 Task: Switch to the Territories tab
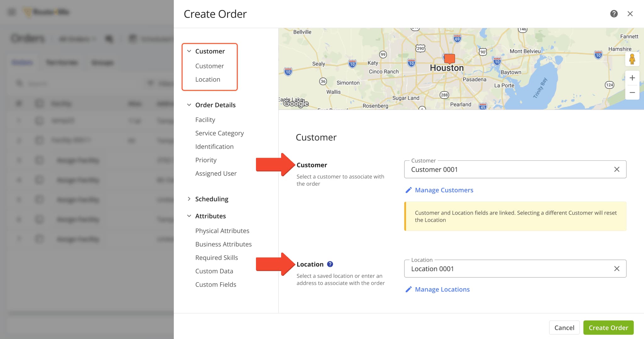click(x=62, y=62)
